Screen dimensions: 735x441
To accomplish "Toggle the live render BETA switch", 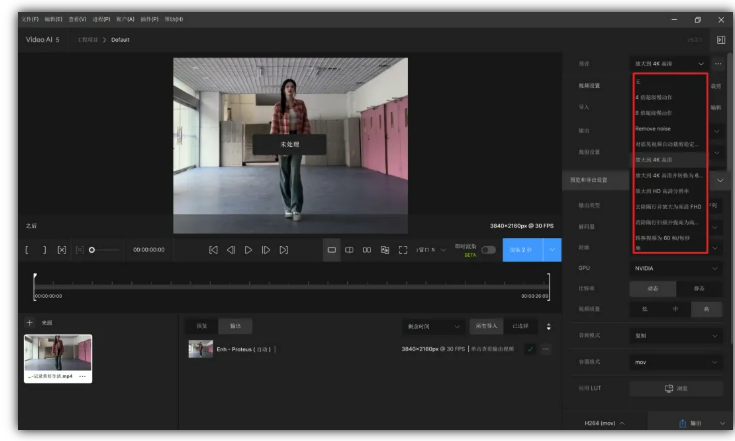I will click(489, 250).
